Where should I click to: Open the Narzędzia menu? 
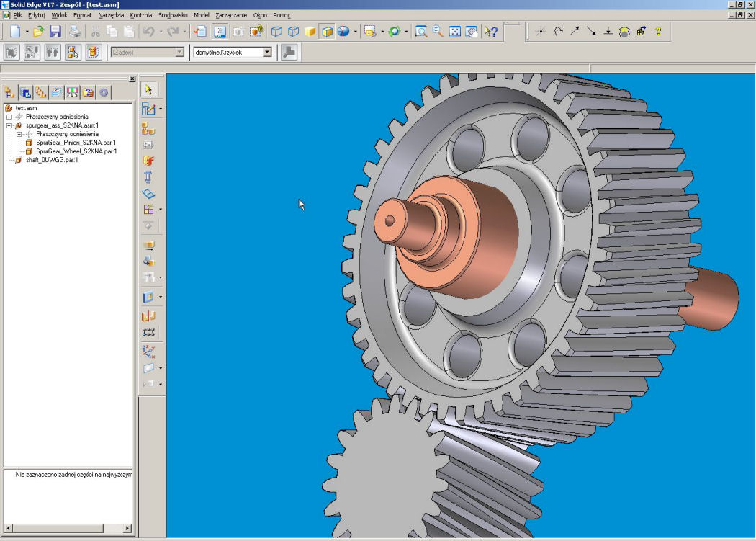tap(111, 14)
